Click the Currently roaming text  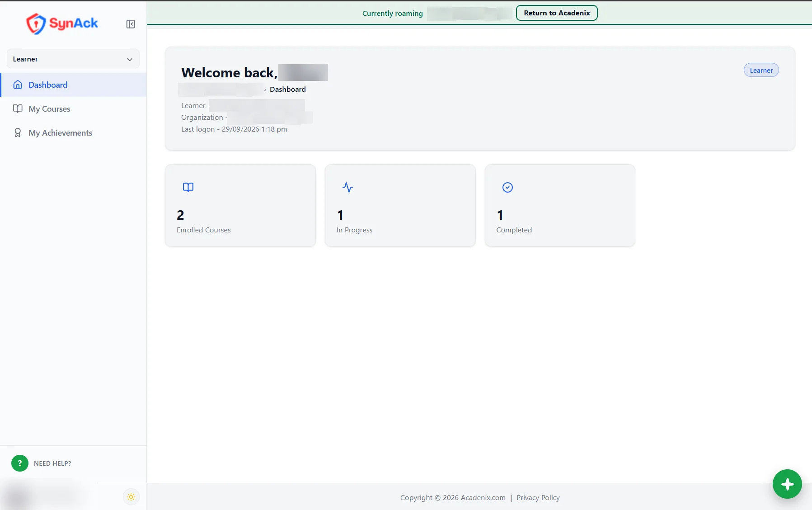(392, 13)
